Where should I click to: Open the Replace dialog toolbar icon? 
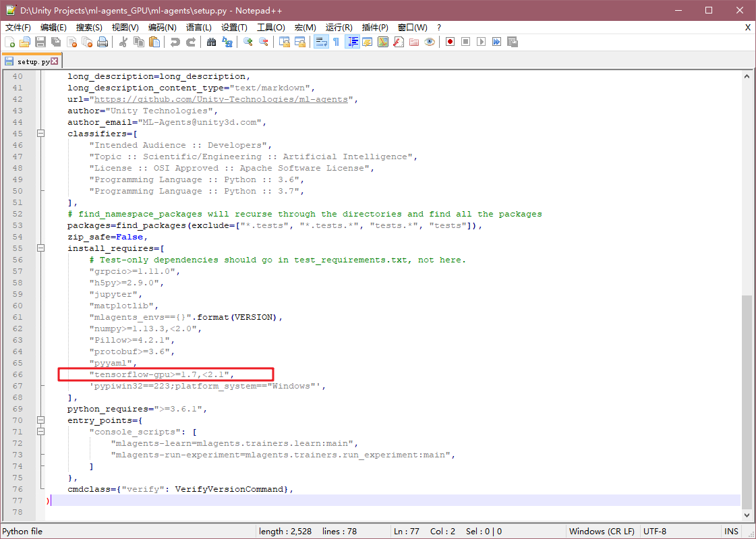227,42
